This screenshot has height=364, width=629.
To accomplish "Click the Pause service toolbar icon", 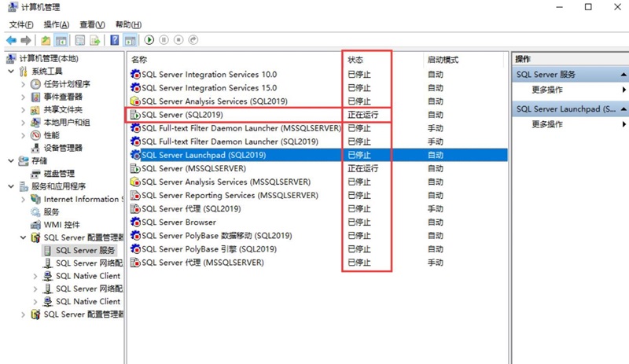I will (164, 40).
